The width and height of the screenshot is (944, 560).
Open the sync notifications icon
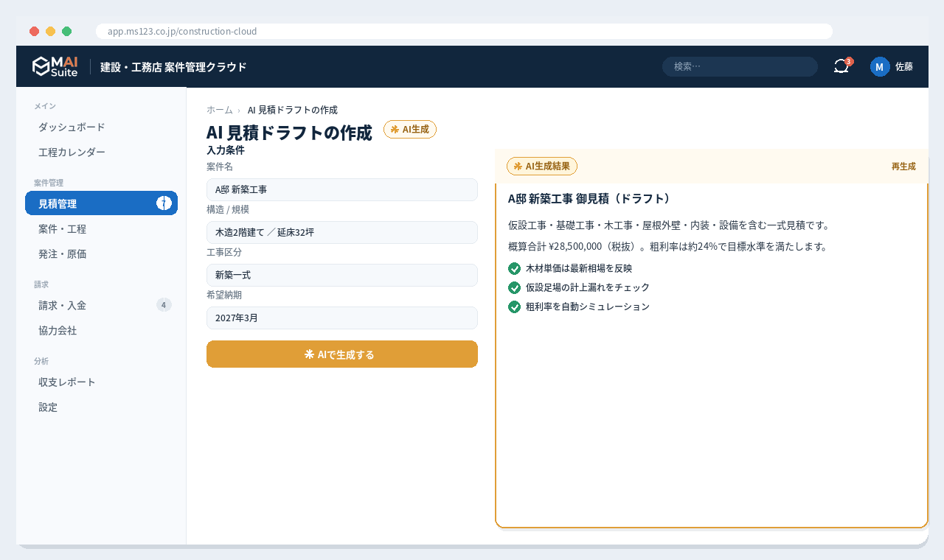pyautogui.click(x=841, y=66)
